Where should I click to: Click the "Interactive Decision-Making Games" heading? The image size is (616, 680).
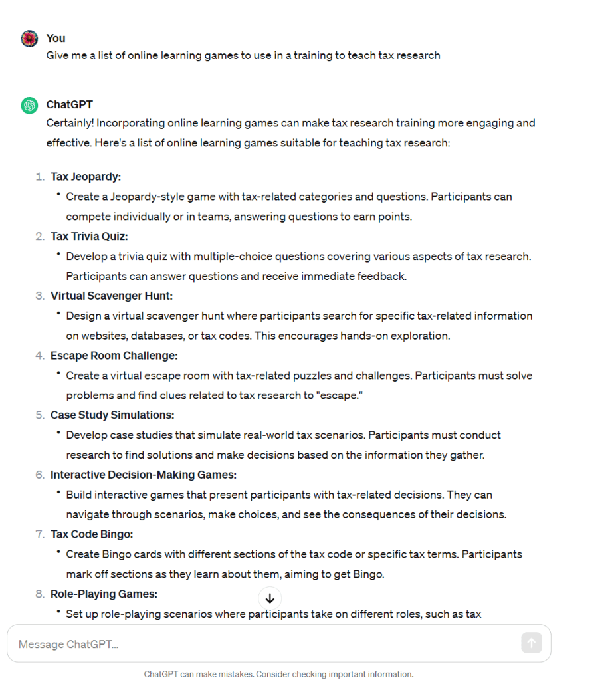click(x=143, y=475)
